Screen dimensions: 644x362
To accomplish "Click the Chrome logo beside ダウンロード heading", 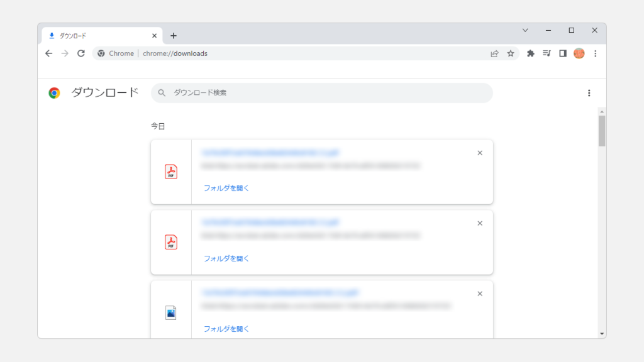I will pos(54,93).
